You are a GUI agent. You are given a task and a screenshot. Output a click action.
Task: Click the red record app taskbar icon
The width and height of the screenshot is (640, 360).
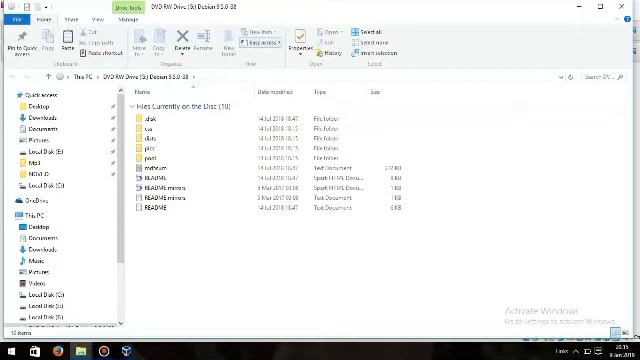104,351
